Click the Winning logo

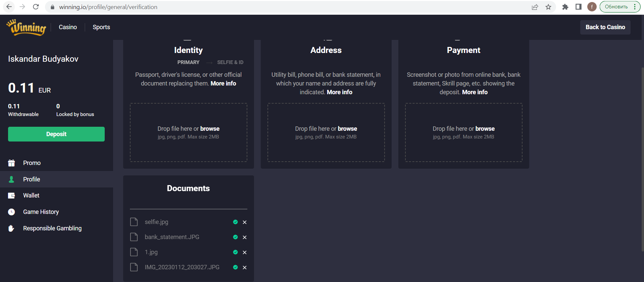pos(26,27)
